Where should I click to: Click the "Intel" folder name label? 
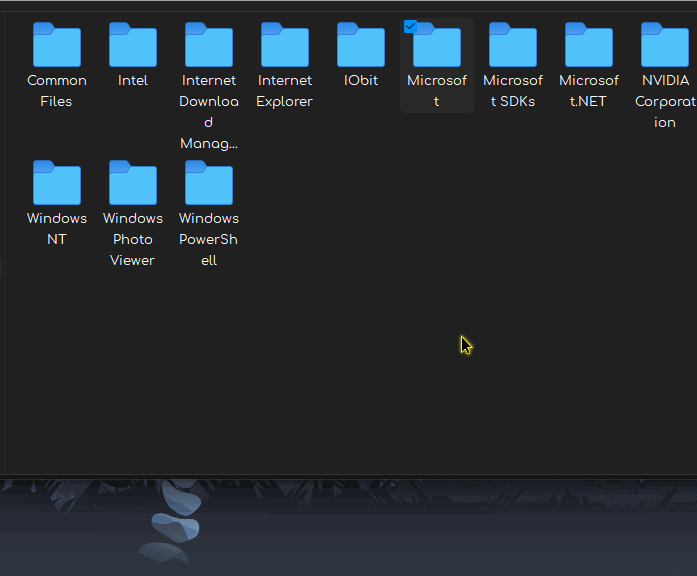click(133, 80)
